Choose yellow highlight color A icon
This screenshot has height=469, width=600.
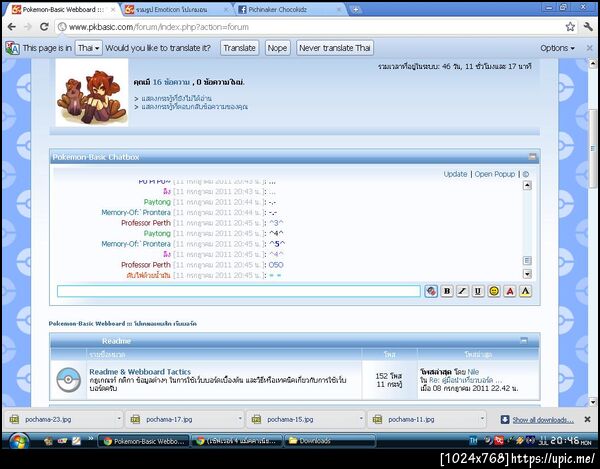(525, 291)
